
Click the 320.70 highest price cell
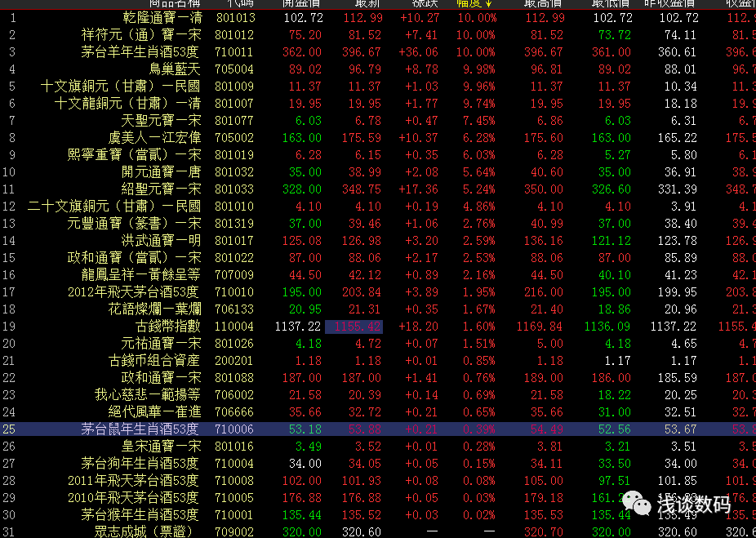pyautogui.click(x=543, y=532)
